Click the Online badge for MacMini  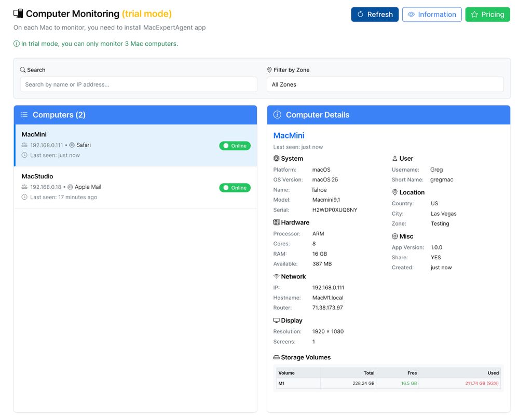coord(235,146)
